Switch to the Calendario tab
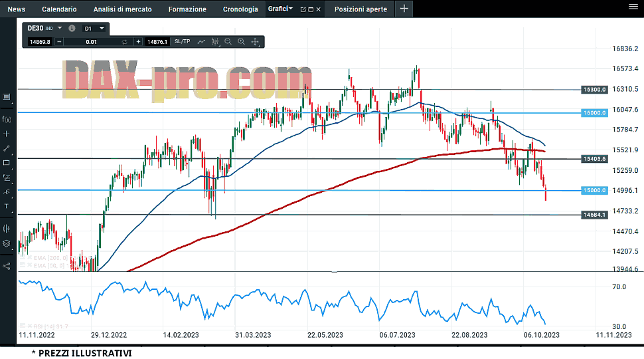 pyautogui.click(x=59, y=9)
